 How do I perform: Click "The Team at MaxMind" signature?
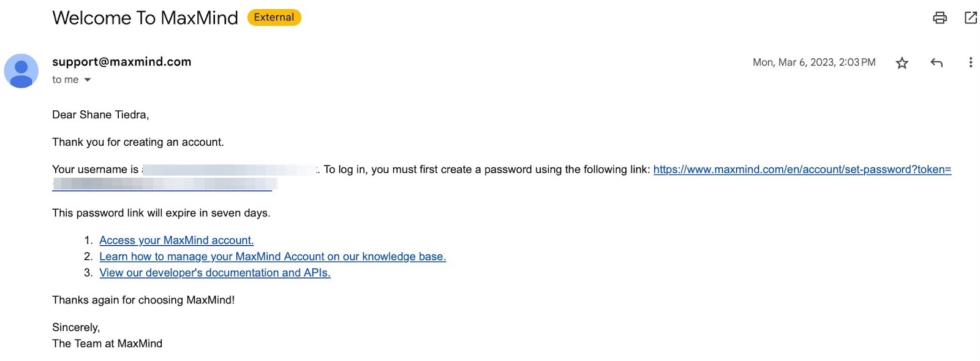click(x=107, y=344)
